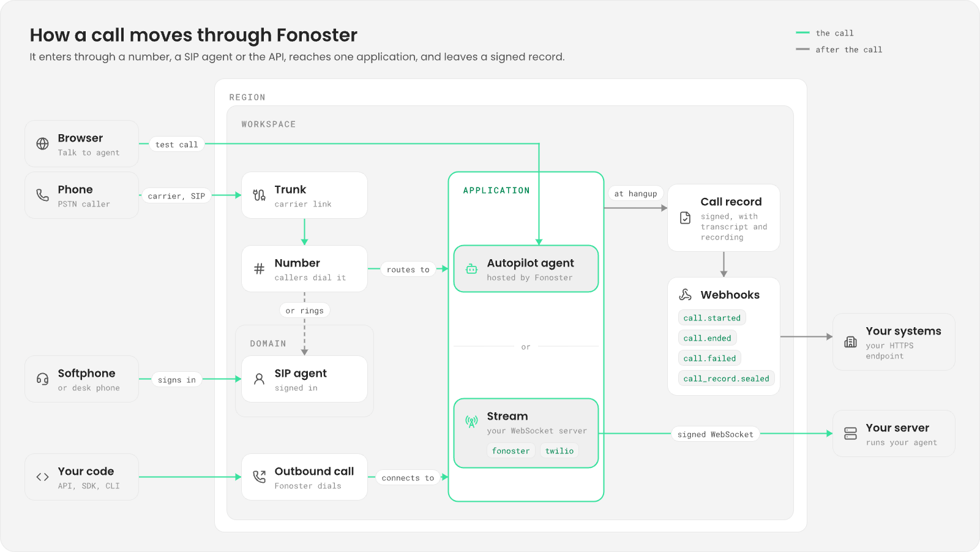980x552 pixels.
Task: Click the call.started webhook event
Action: (x=712, y=318)
